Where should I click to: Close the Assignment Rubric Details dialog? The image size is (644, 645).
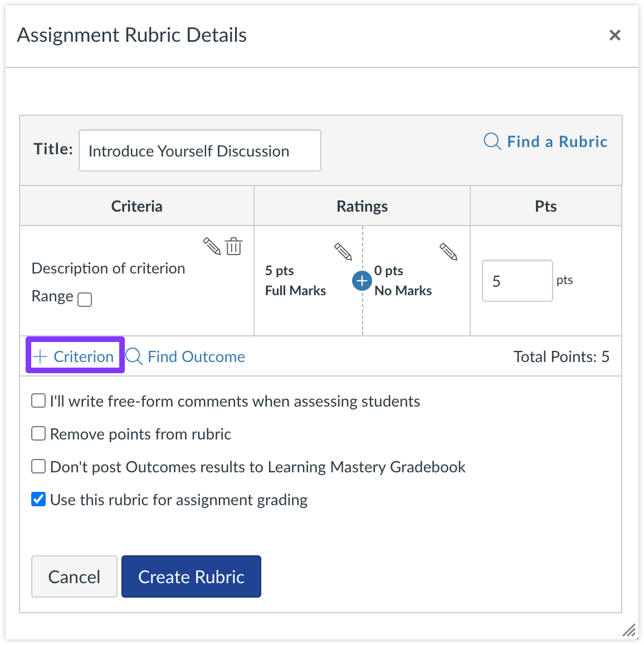[615, 35]
